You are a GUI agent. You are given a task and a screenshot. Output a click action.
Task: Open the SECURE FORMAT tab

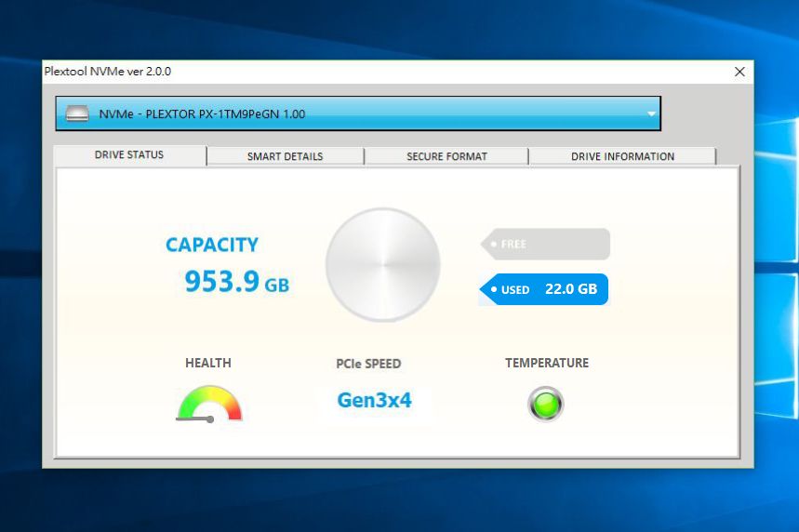click(x=446, y=156)
